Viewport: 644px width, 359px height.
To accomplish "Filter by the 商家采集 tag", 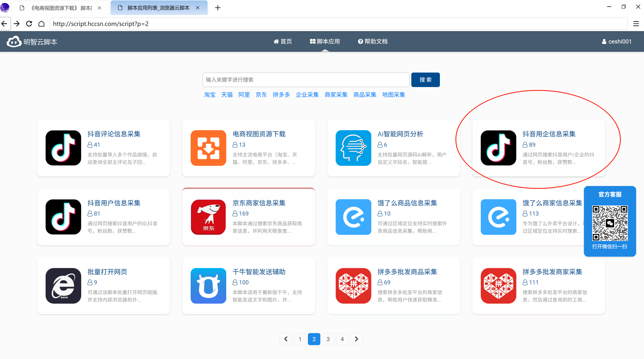I will (x=336, y=95).
